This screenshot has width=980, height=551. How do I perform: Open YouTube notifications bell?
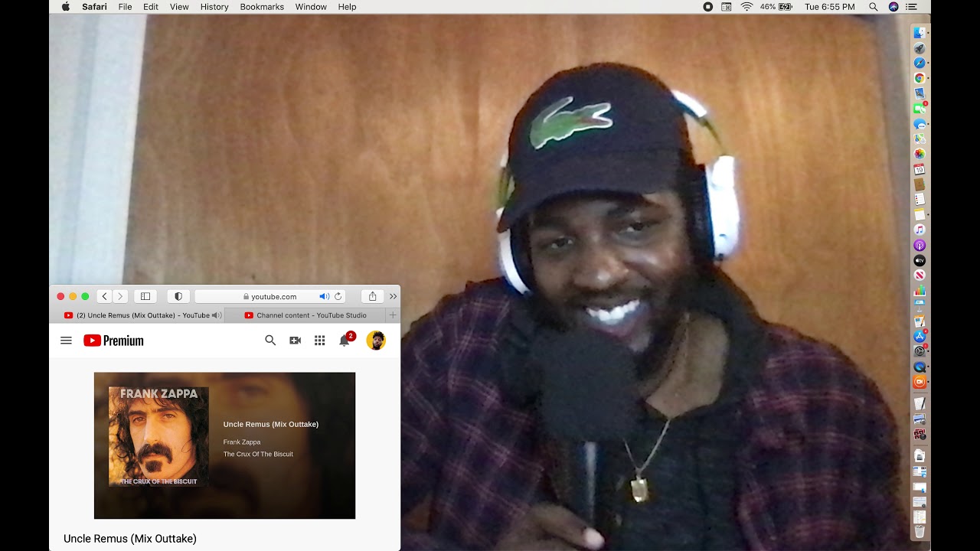coord(345,341)
